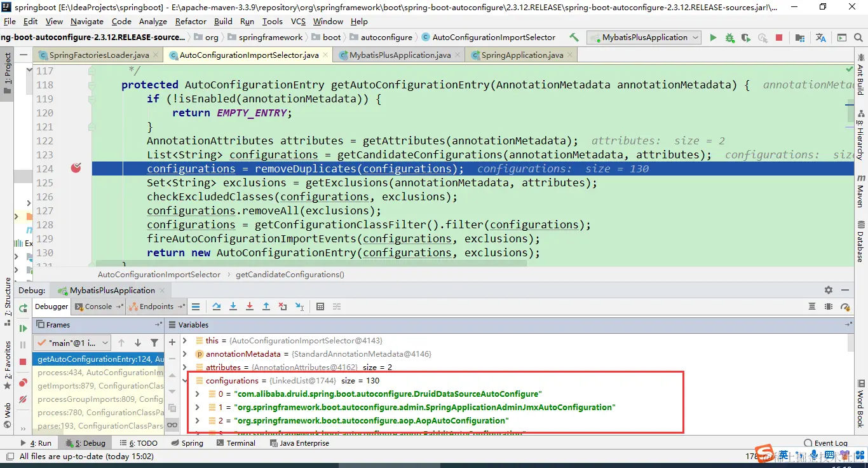Screen dimensions: 868x468
Task: Show execution point in the debugger toolbar
Action: pos(196,306)
